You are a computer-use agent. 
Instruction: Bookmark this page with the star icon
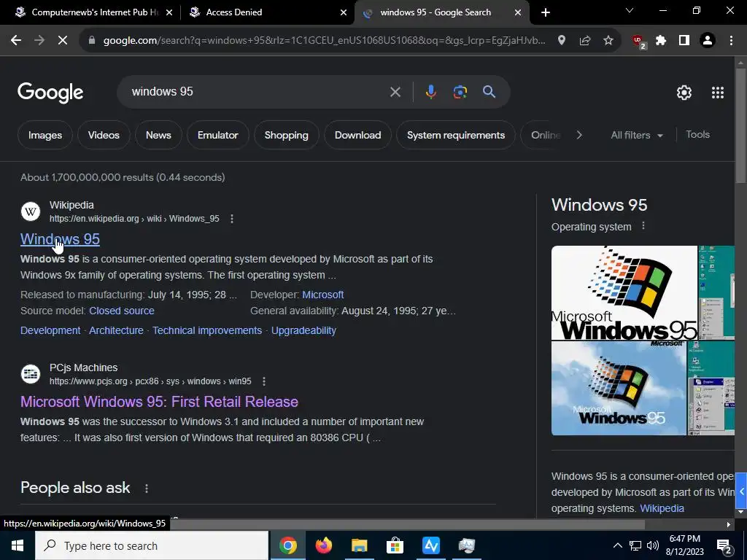[608, 41]
